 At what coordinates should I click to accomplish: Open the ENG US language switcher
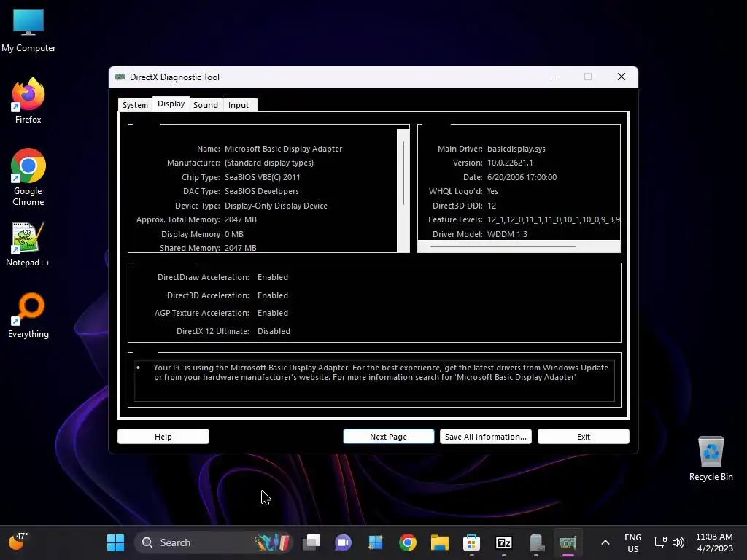[632, 542]
